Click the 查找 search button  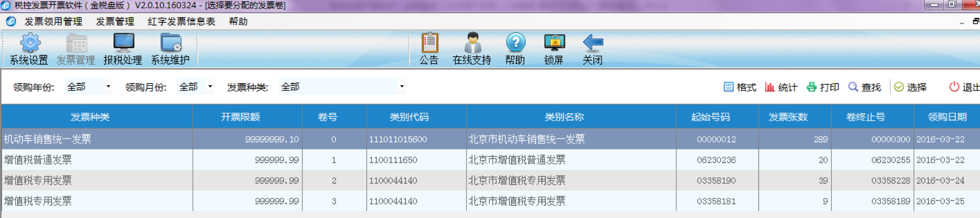point(864,87)
